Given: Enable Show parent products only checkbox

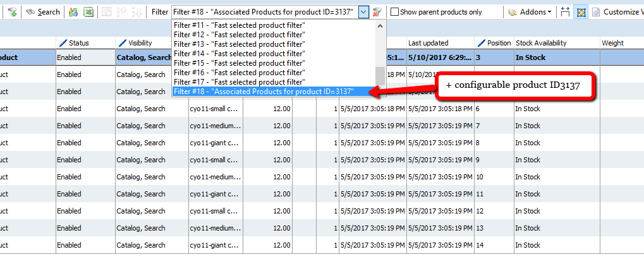Looking at the screenshot, I should (394, 12).
